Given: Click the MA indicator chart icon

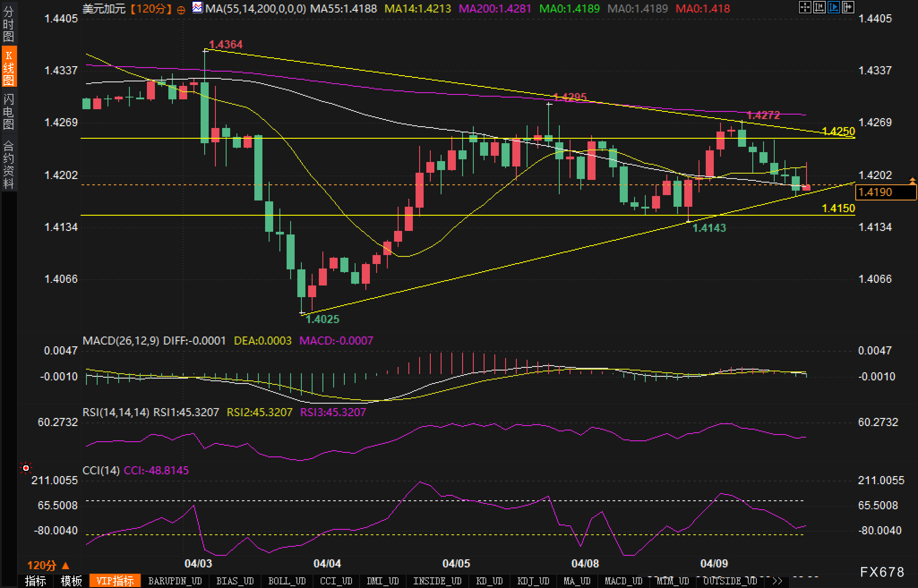Looking at the screenshot, I should click(x=197, y=7).
